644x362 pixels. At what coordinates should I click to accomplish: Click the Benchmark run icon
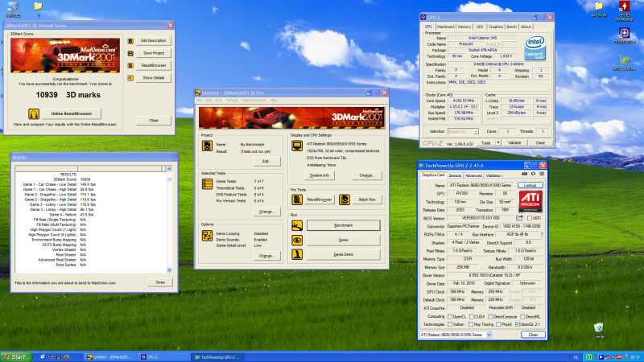(x=297, y=225)
